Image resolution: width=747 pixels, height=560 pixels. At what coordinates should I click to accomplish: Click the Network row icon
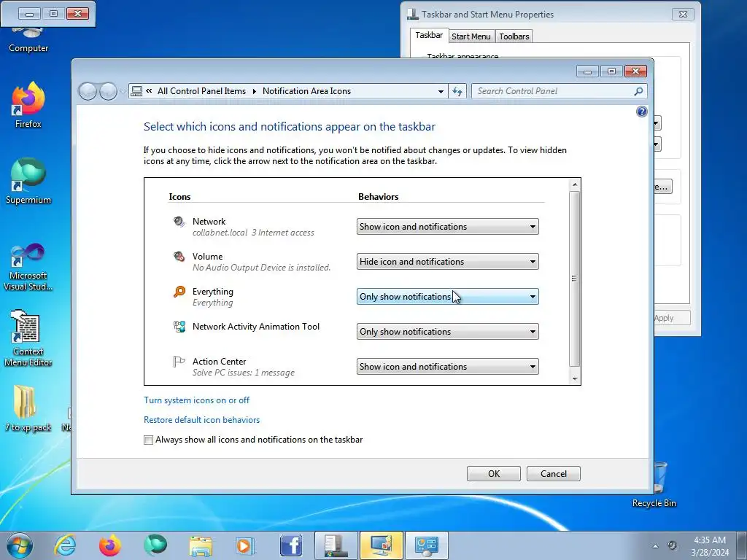point(179,222)
